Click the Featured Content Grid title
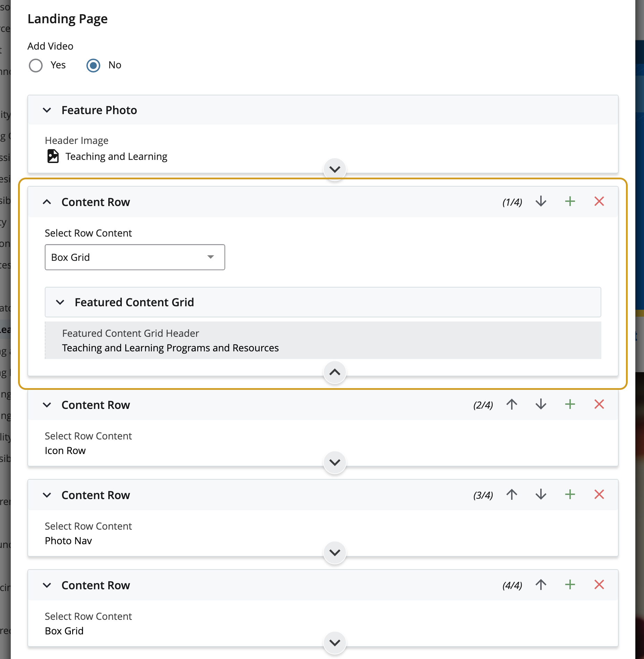644x659 pixels. 134,302
